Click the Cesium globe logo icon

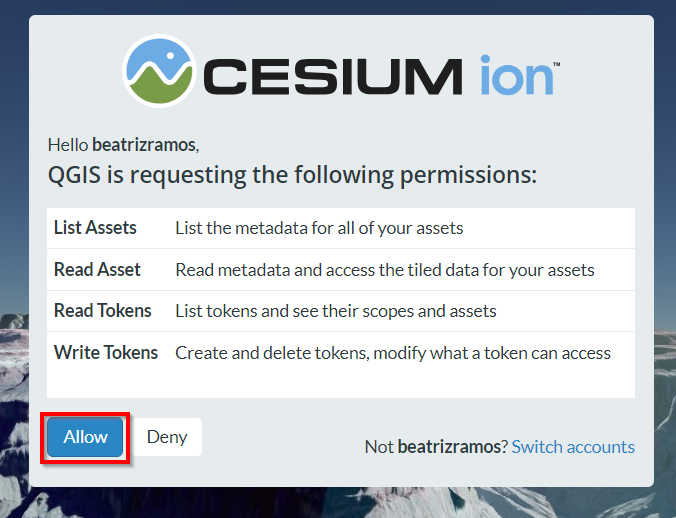tap(160, 71)
